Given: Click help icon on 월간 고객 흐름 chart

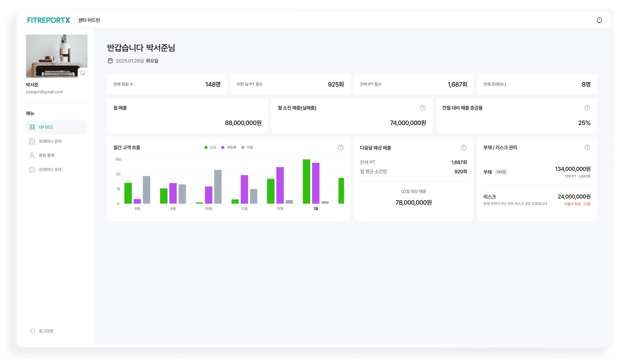Looking at the screenshot, I should [x=340, y=147].
